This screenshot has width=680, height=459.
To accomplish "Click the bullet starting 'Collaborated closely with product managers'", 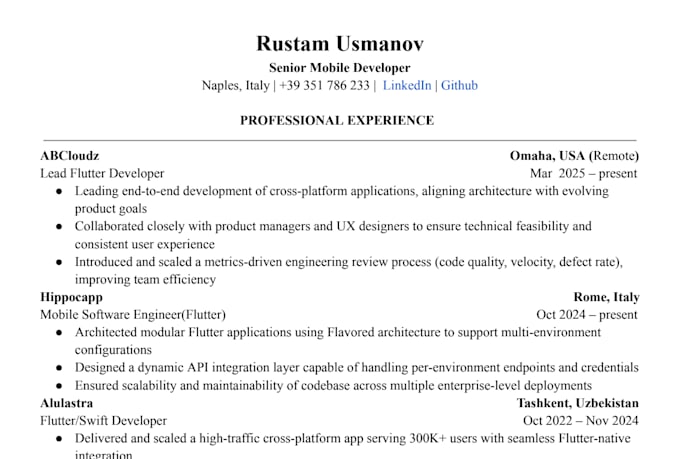I will tap(333, 235).
